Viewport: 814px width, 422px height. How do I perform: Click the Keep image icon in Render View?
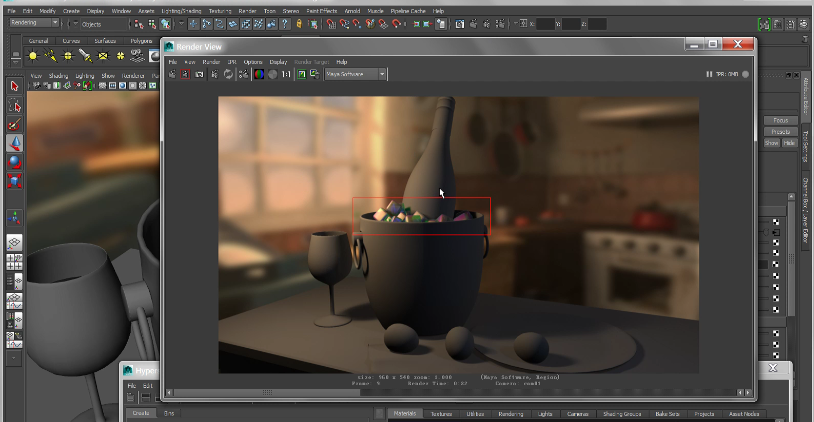302,74
